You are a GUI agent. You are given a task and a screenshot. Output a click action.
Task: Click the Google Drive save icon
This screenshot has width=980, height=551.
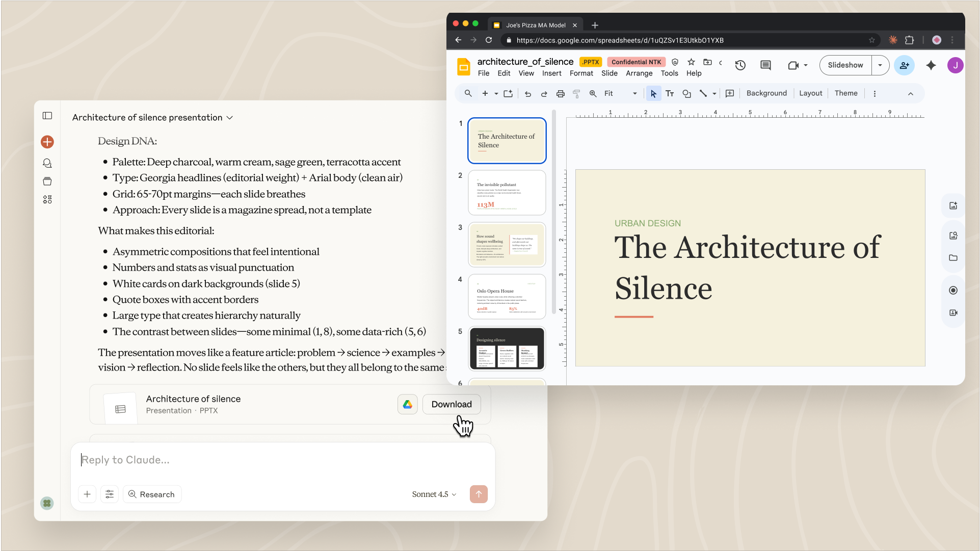pos(407,404)
